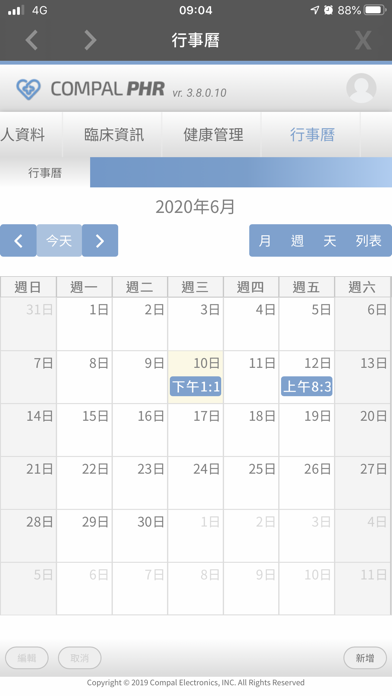Select the 行事曆 sub-tab

pyautogui.click(x=45, y=173)
